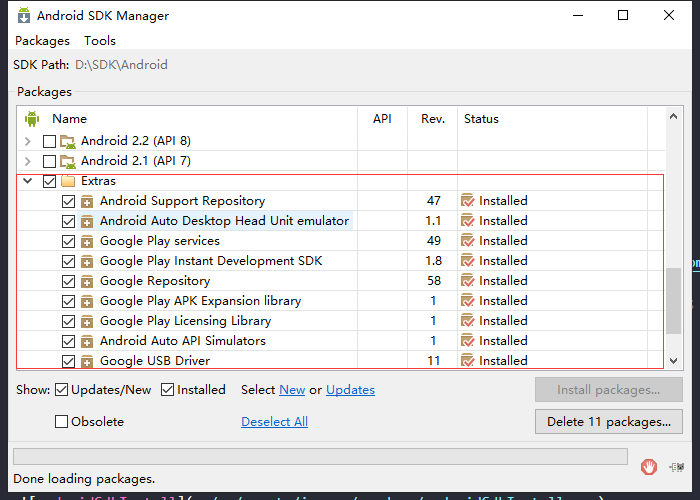This screenshot has height=500, width=700.
Task: Expand the Android 2.2 (API 8) node
Action: pyautogui.click(x=28, y=142)
